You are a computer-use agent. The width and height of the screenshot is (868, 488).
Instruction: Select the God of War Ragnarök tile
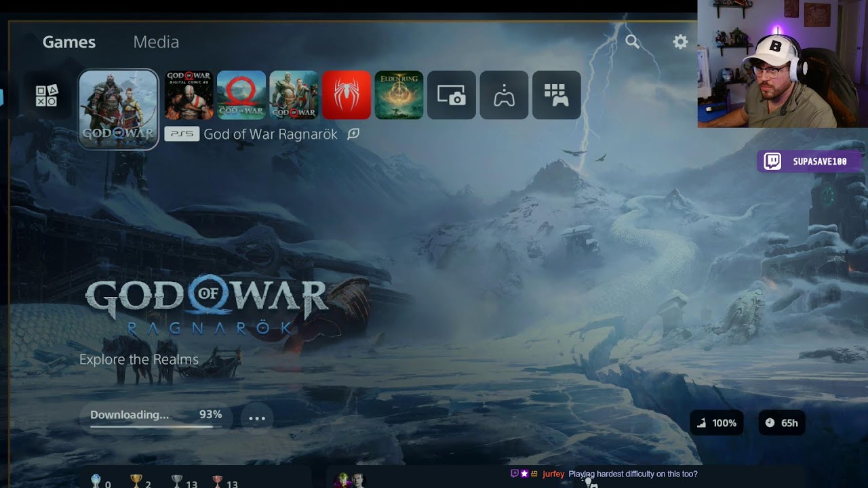tap(119, 109)
